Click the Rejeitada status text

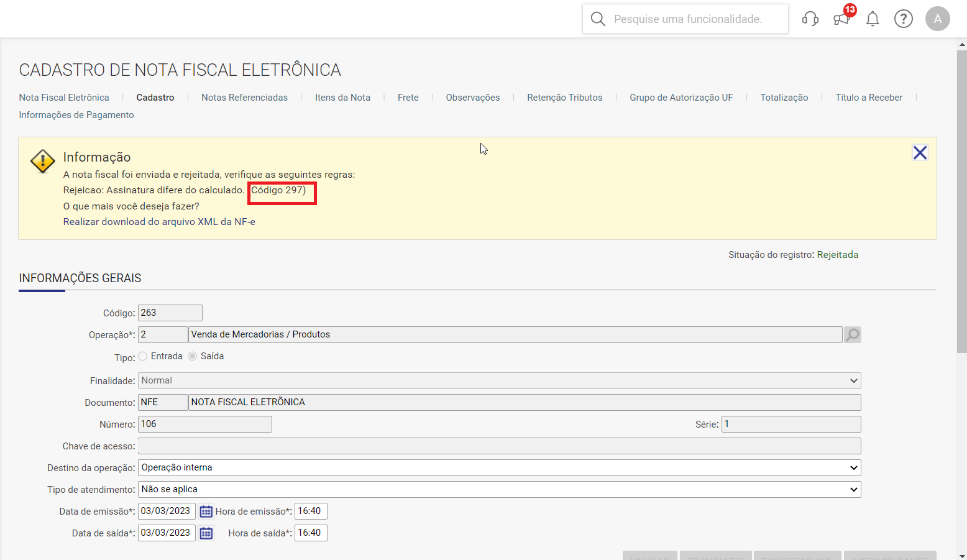(838, 255)
